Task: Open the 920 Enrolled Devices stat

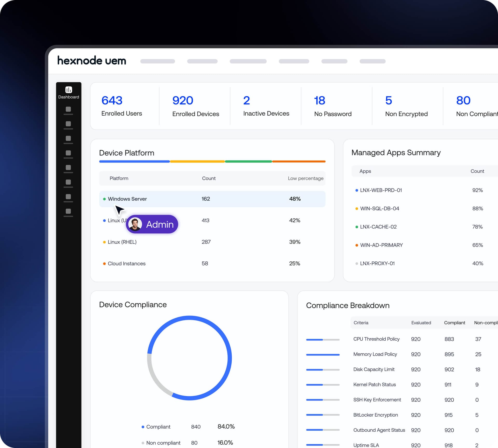Action: [196, 106]
